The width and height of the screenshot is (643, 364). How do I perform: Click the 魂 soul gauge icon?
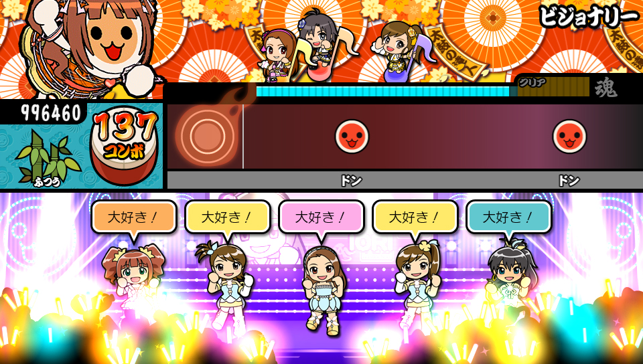click(x=606, y=87)
